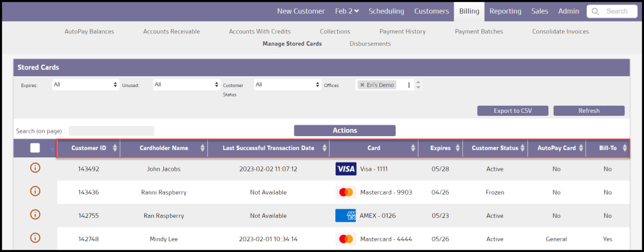Go to the Disbursements tab
This screenshot has width=644, height=252.
[370, 43]
